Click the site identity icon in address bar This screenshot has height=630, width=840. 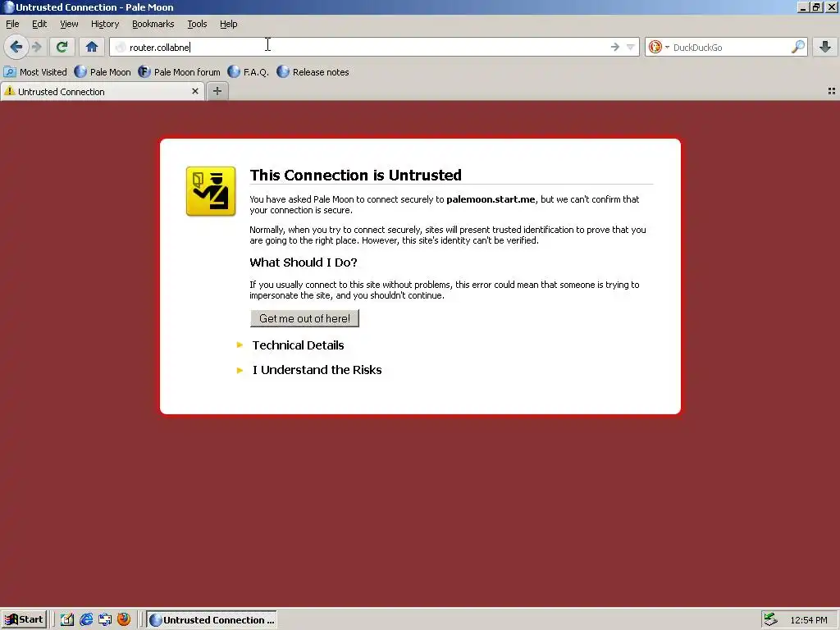(121, 47)
